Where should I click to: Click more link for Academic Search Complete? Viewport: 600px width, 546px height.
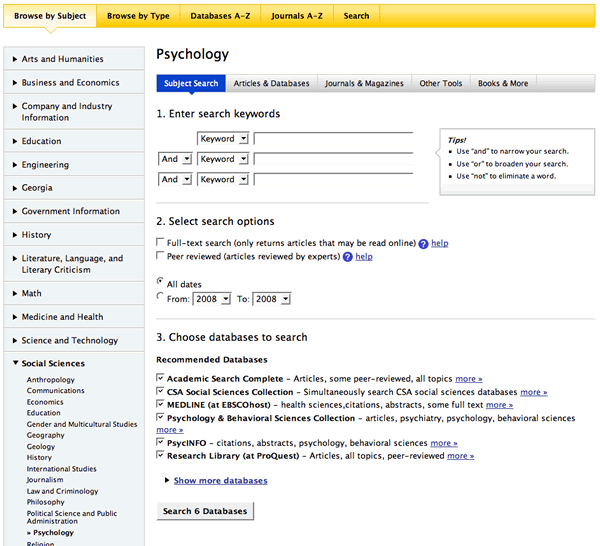click(469, 379)
